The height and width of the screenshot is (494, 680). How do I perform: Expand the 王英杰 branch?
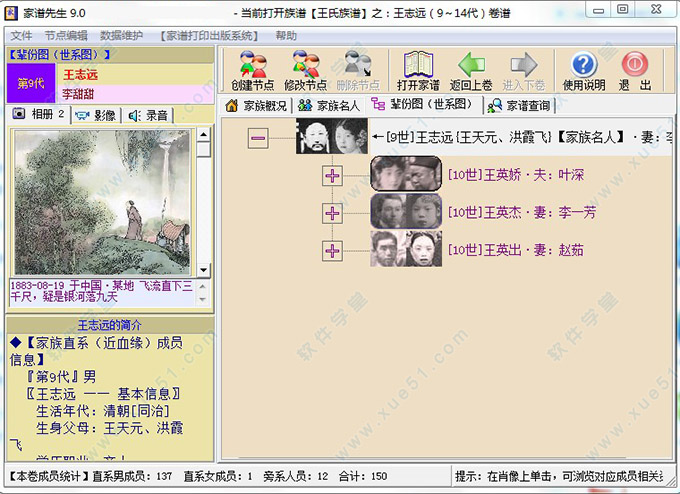click(x=332, y=213)
